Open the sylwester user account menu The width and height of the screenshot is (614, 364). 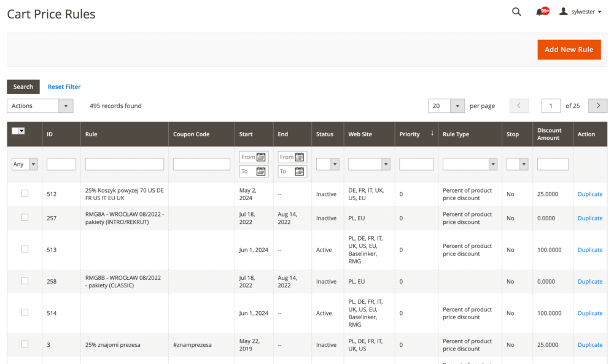580,12
